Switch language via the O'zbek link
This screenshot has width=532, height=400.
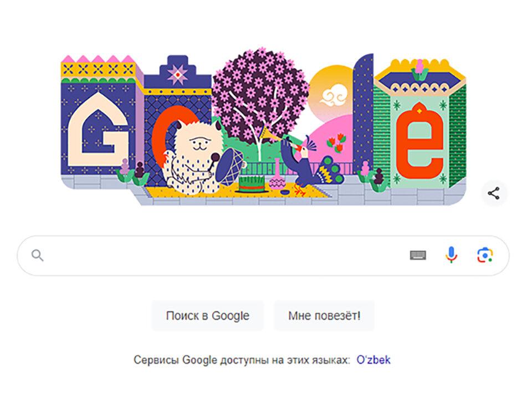tap(373, 360)
